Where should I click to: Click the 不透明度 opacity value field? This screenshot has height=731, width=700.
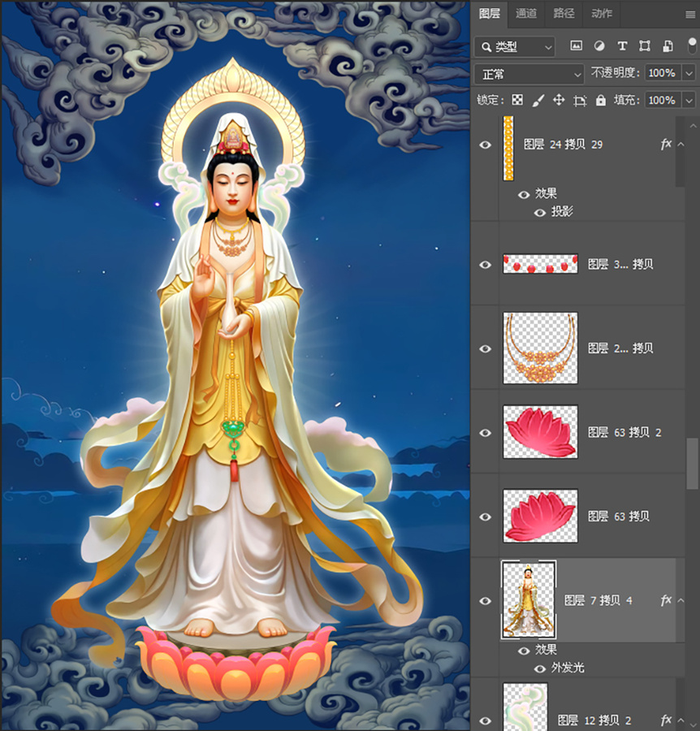pyautogui.click(x=663, y=73)
